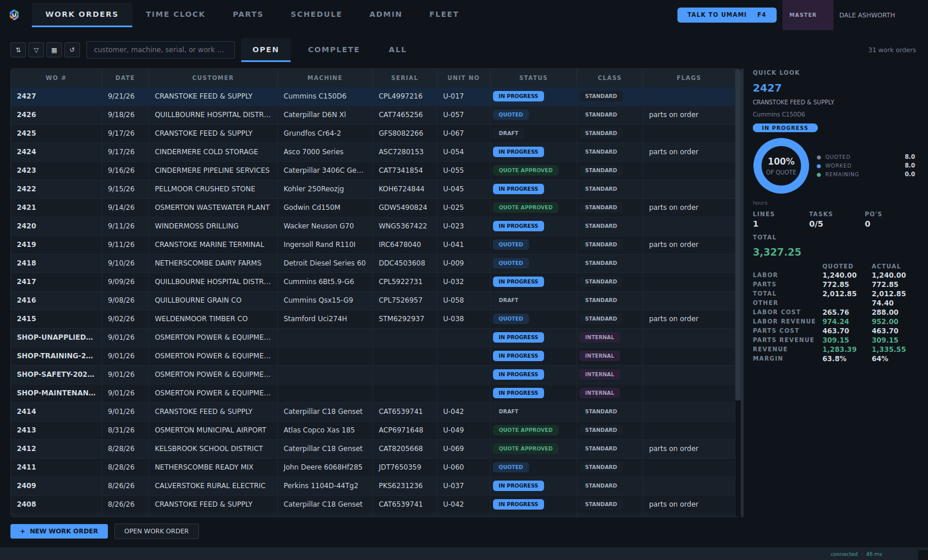Click the work order list scrollbar
928x560 pixels.
[738, 235]
